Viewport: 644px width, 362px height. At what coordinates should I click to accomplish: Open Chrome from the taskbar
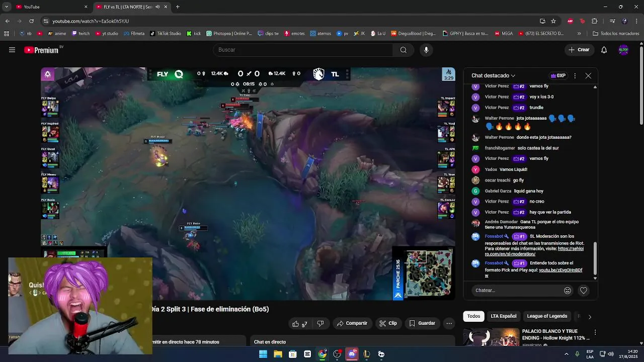(322, 354)
